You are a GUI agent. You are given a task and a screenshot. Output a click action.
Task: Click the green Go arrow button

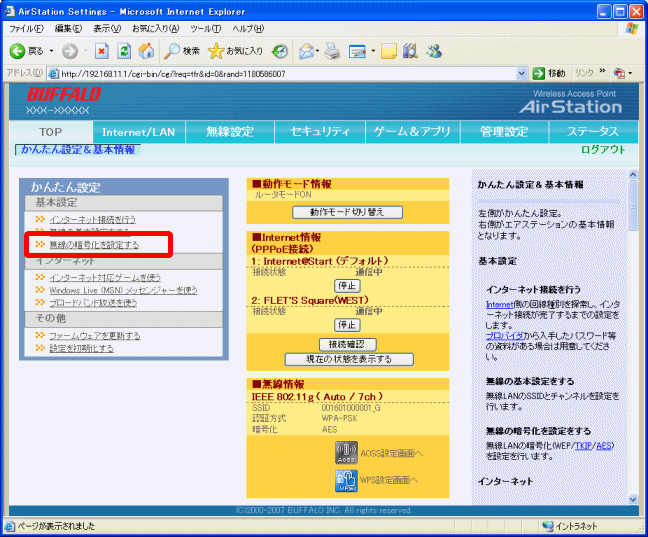click(x=539, y=74)
